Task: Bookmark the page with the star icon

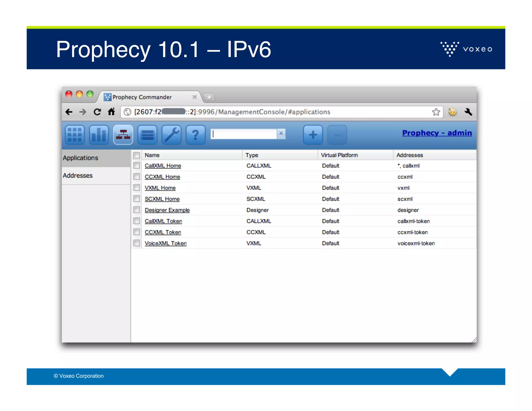Action: tap(436, 112)
